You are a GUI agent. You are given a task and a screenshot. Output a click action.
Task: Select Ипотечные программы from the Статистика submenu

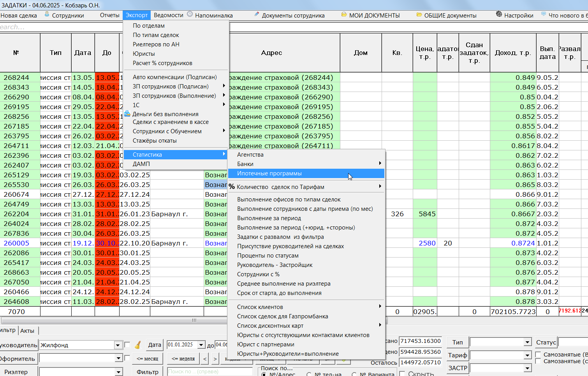(306, 173)
